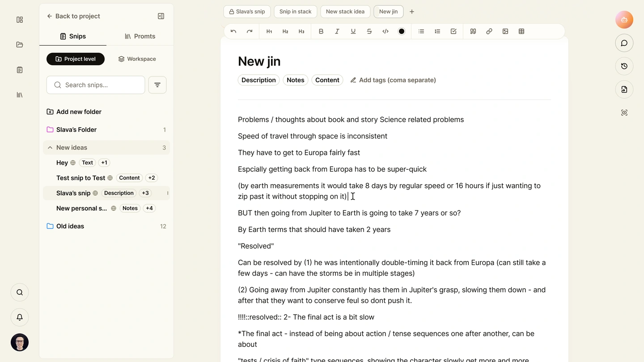Viewport: 644px width, 362px height.
Task: Insert a numbered list
Action: [x=437, y=31]
